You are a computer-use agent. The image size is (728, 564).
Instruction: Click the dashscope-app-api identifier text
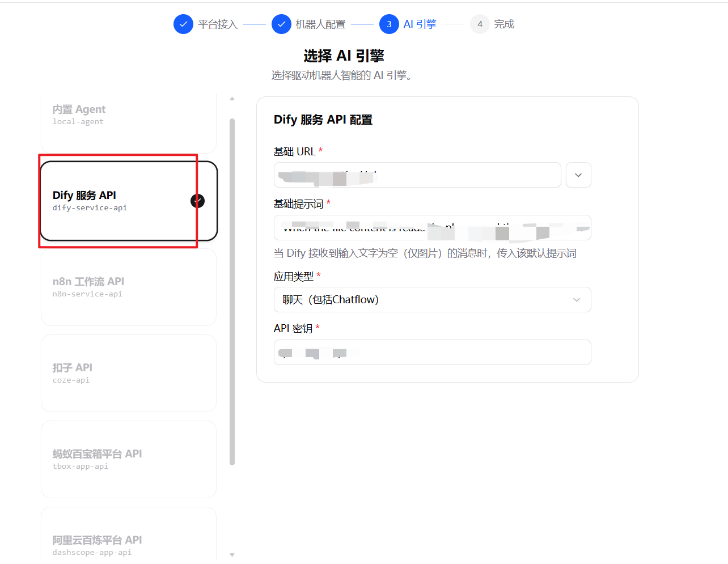click(x=92, y=553)
